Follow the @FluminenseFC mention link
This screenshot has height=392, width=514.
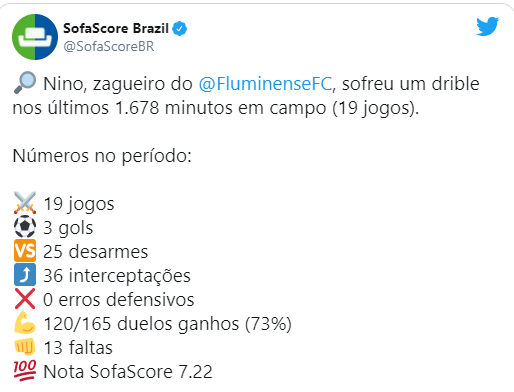(265, 84)
